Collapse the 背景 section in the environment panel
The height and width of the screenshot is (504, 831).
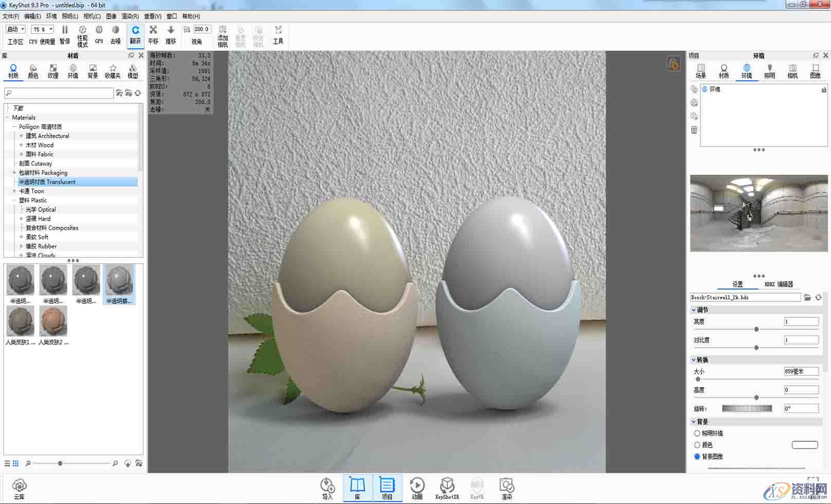(694, 421)
